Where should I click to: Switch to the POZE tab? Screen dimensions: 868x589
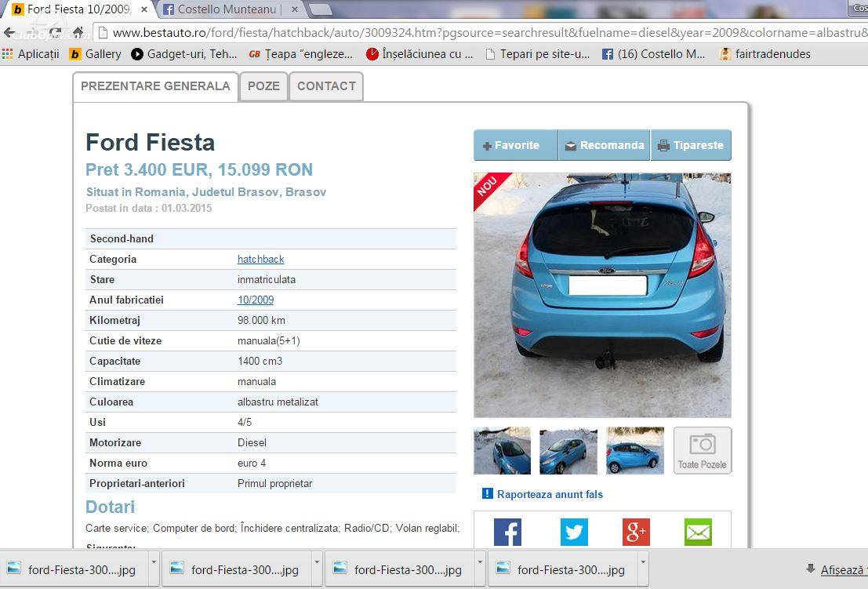(x=263, y=86)
